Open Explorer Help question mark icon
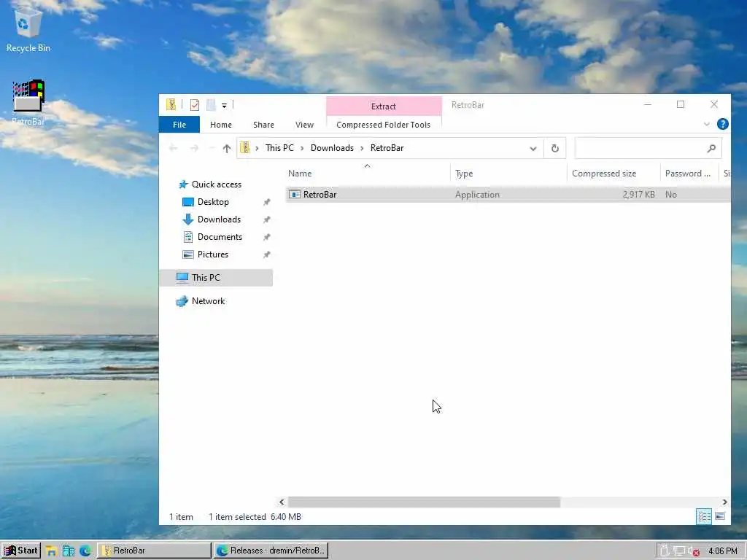 click(722, 124)
